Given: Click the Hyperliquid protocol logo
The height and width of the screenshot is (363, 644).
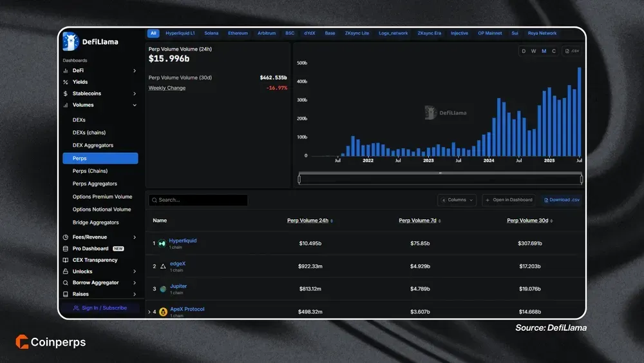Looking at the screenshot, I should [162, 243].
